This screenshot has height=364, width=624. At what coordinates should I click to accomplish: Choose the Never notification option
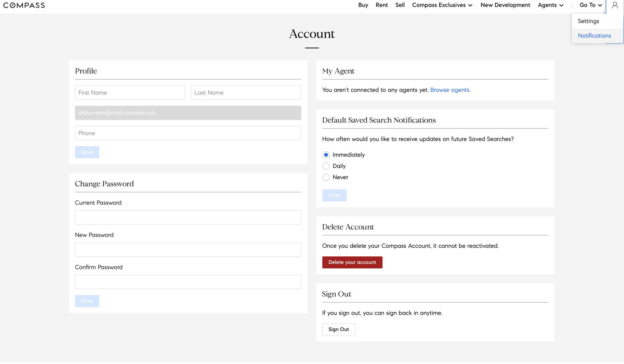click(326, 177)
